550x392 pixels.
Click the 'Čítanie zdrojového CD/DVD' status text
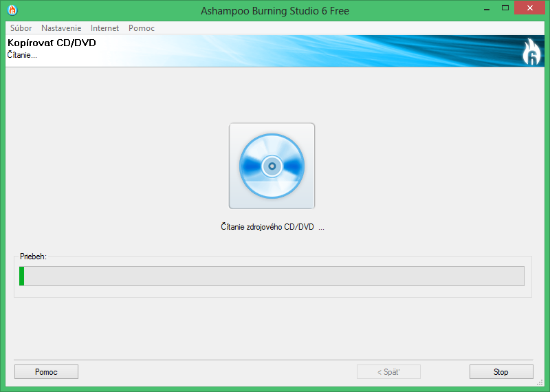tap(272, 227)
